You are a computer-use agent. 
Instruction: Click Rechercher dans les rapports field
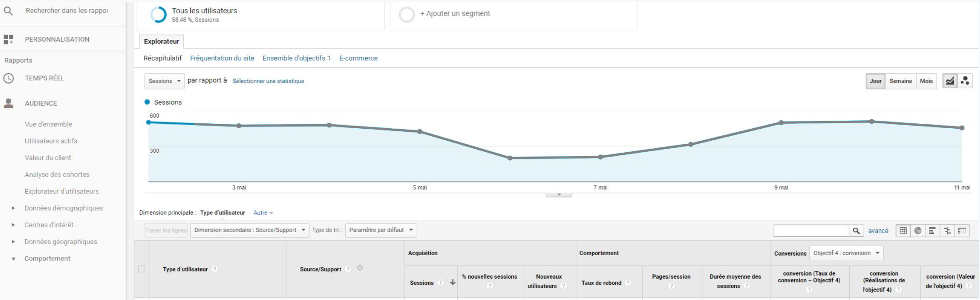[67, 11]
